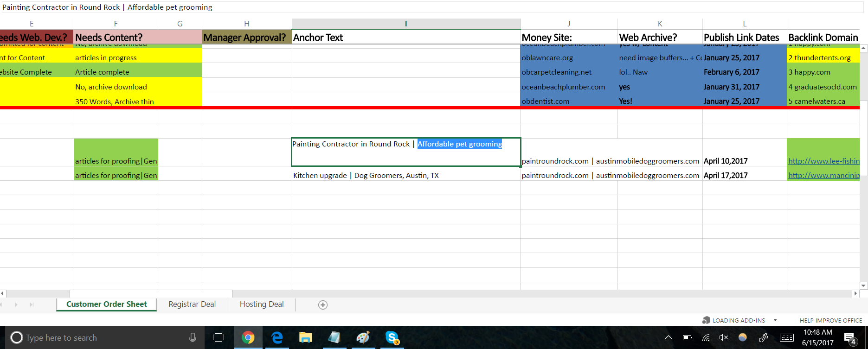Screen dimensions: 868x349
Task: Switch to the Registrar Deal sheet tab
Action: pos(192,304)
